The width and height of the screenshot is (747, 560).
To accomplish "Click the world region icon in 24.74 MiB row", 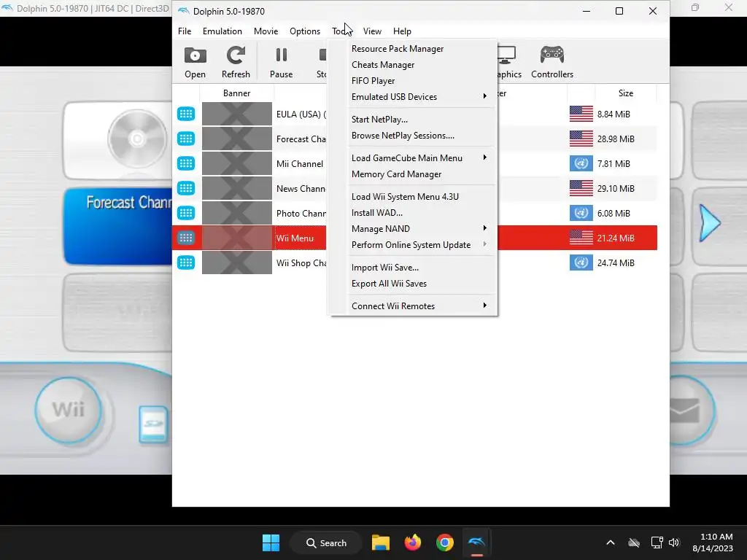I will (581, 262).
